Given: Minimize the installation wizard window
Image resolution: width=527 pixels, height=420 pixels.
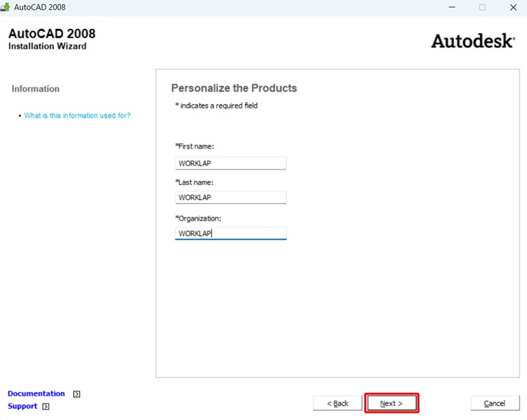Looking at the screenshot, I should 451,7.
